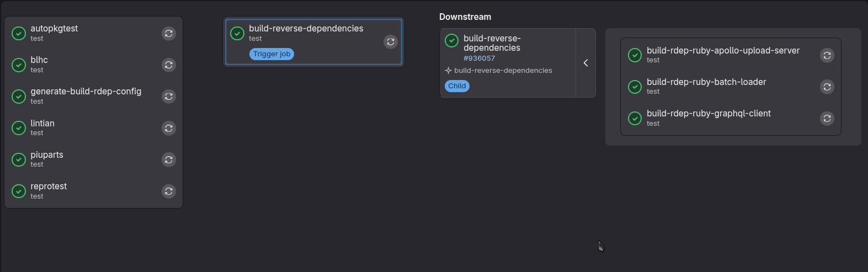The image size is (868, 272).
Task: Collapse the downstream pipeline jobs panel
Action: [x=585, y=63]
